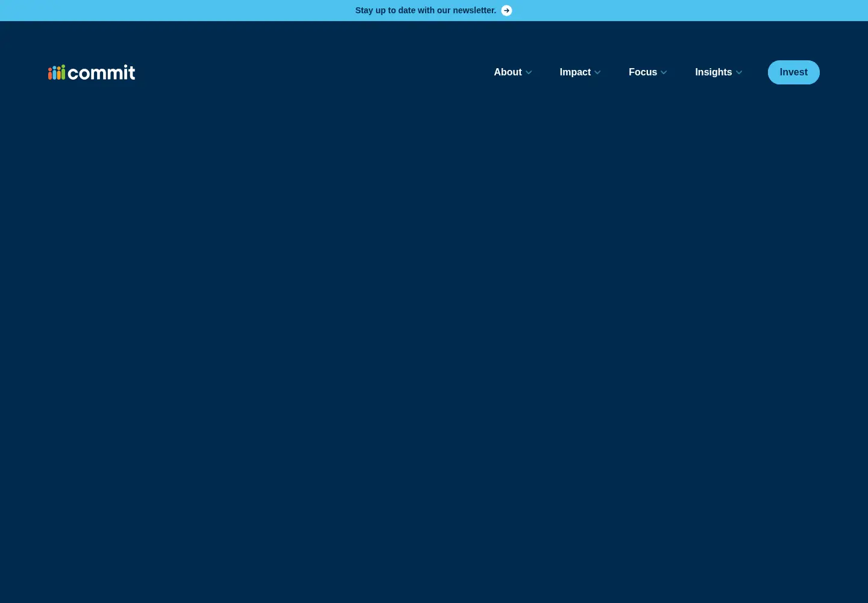The height and width of the screenshot is (603, 868).
Task: Expand the Impact chevron arrow
Action: click(x=597, y=72)
